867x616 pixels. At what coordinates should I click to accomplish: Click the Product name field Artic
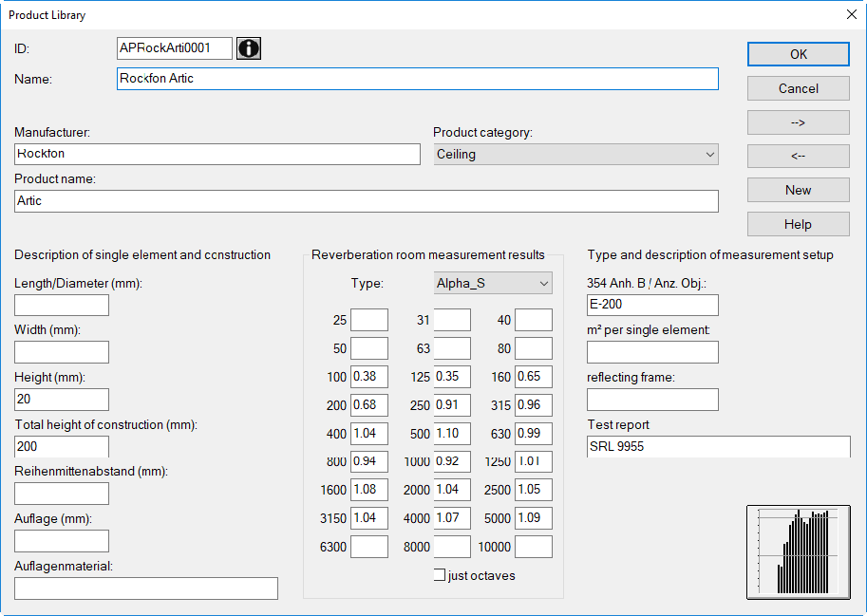pos(366,201)
